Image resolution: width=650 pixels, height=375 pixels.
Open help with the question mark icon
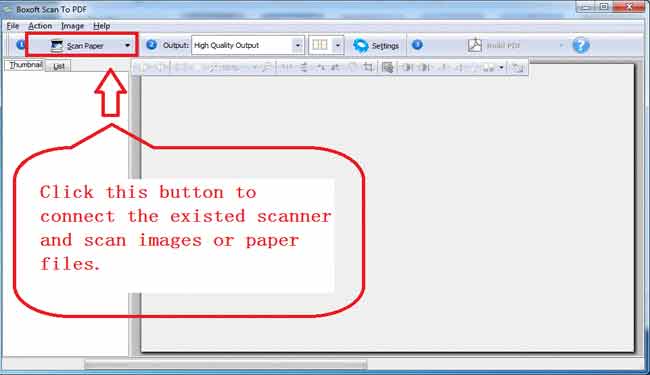click(x=581, y=45)
